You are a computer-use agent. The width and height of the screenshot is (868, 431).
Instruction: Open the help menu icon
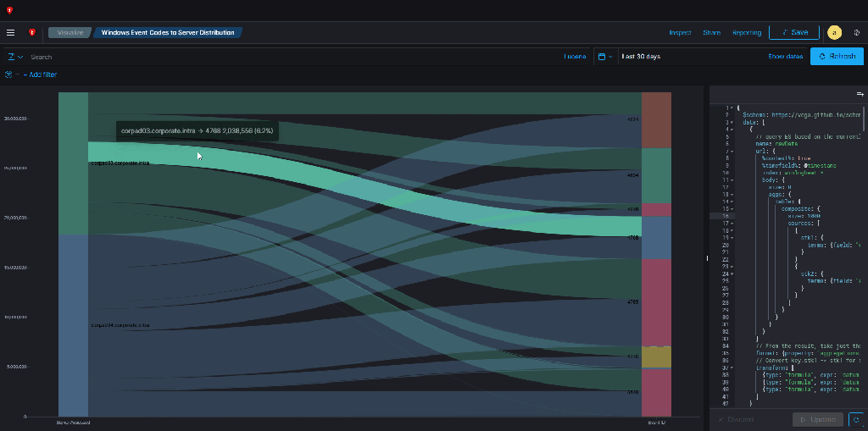[856, 33]
